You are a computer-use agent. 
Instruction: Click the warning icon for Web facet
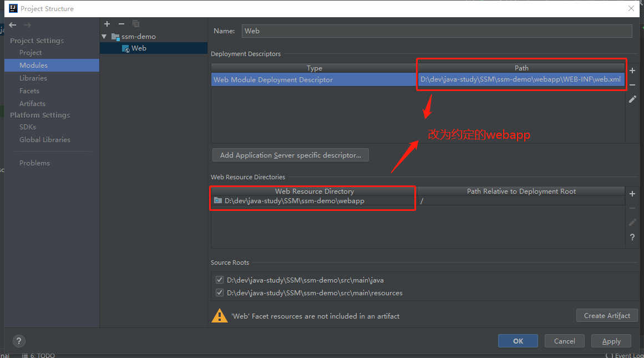click(219, 316)
